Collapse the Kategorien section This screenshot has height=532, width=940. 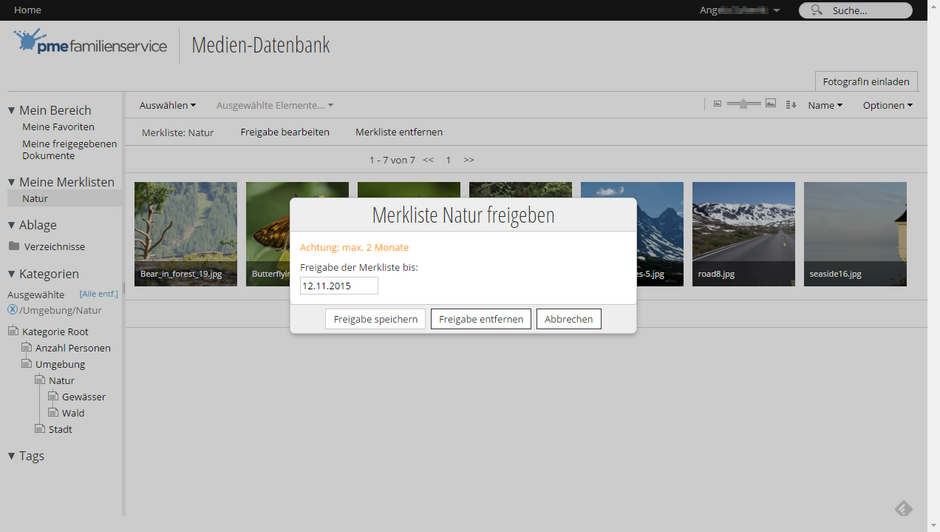click(x=11, y=273)
